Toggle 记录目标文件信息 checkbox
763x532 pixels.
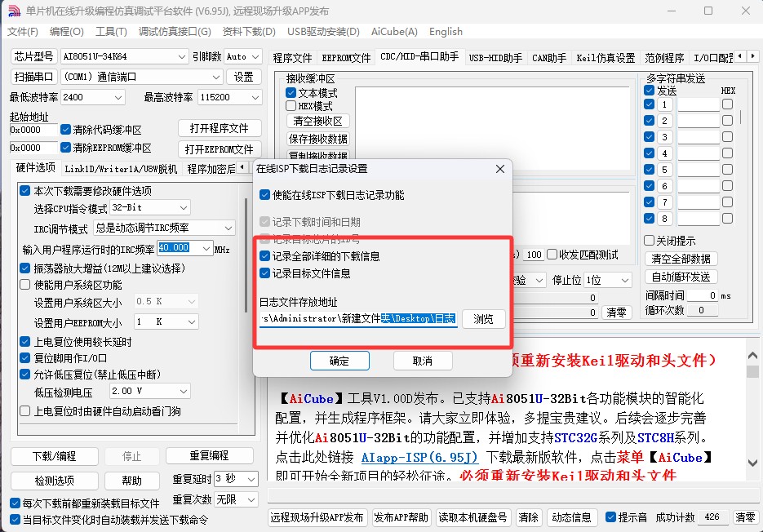[x=264, y=273]
